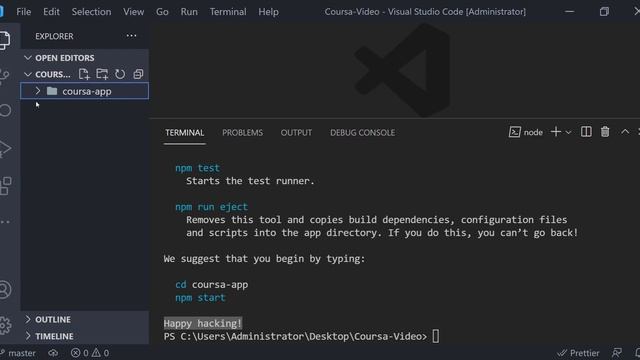Image resolution: width=640 pixels, height=360 pixels.
Task: Click the terminal prompt input line
Action: coord(302,336)
